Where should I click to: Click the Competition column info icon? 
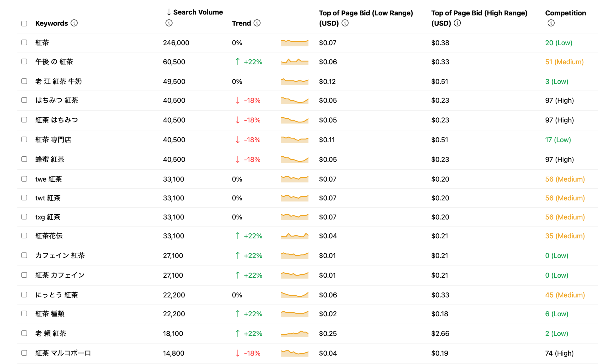551,23
